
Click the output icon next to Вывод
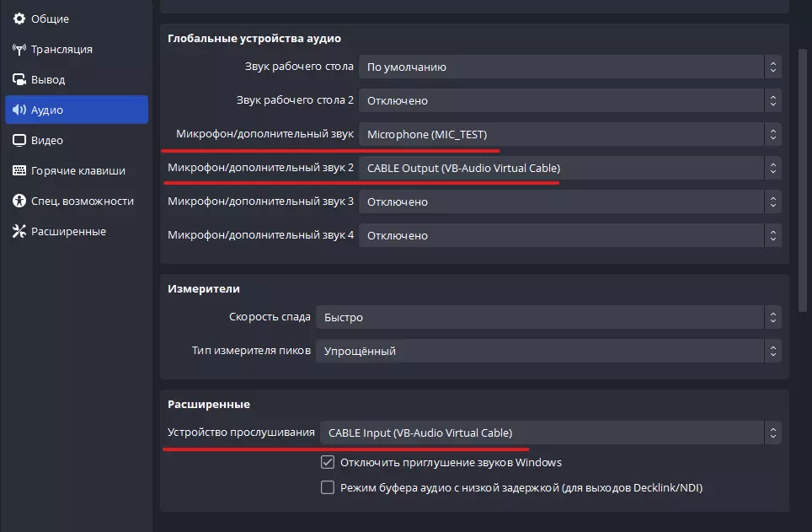19,79
